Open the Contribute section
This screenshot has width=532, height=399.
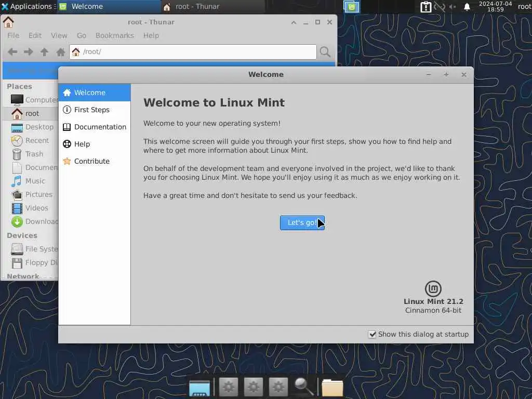(x=95, y=161)
